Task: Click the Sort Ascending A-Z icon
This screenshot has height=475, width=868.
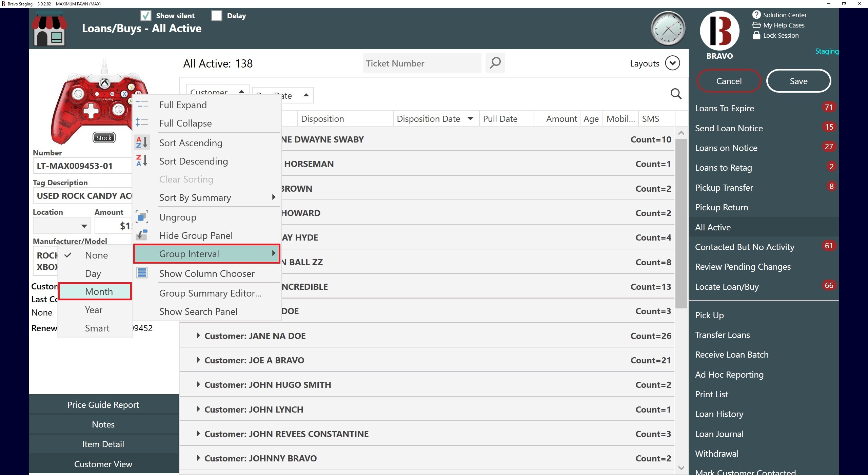Action: point(142,142)
